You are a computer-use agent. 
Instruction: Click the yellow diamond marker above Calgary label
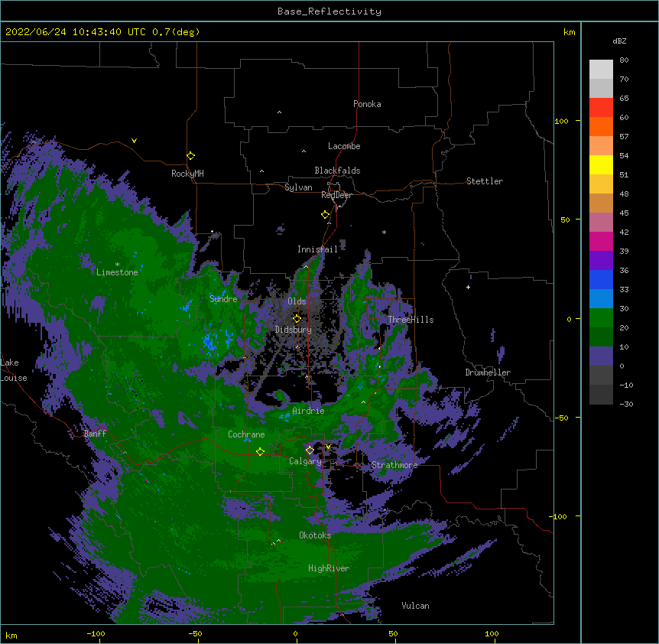(x=310, y=450)
